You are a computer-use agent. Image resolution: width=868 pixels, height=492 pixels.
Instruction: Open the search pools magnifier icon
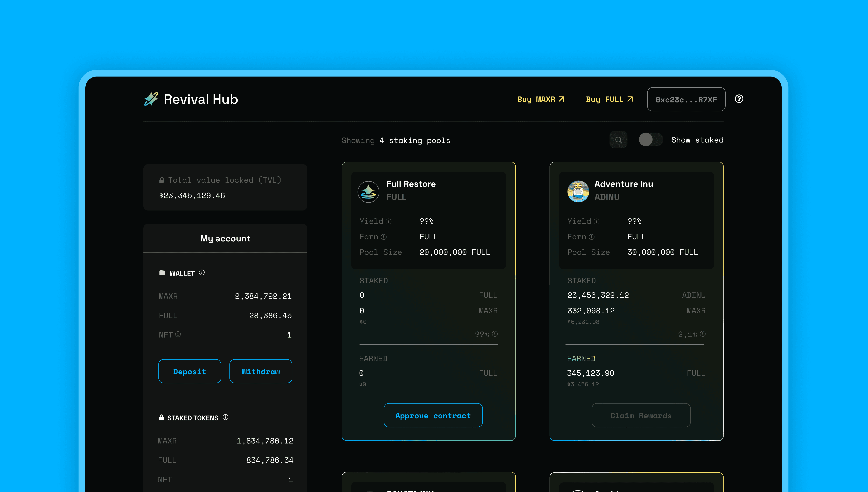(x=618, y=140)
